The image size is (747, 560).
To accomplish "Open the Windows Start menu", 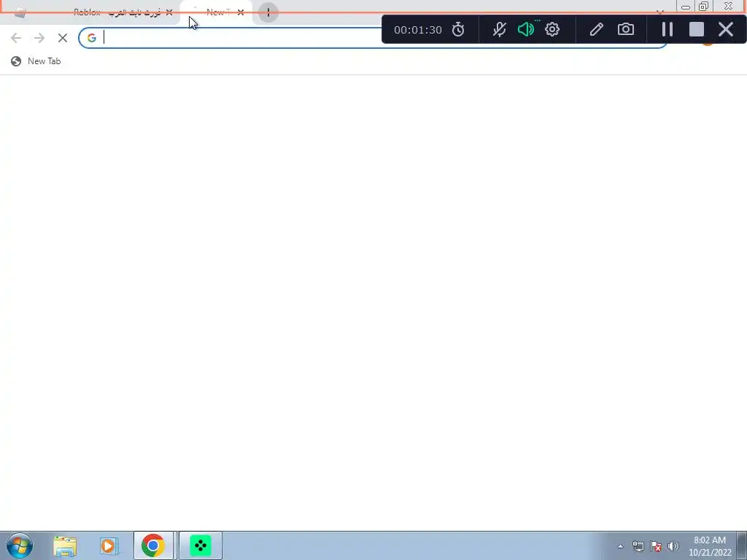I will 20,545.
